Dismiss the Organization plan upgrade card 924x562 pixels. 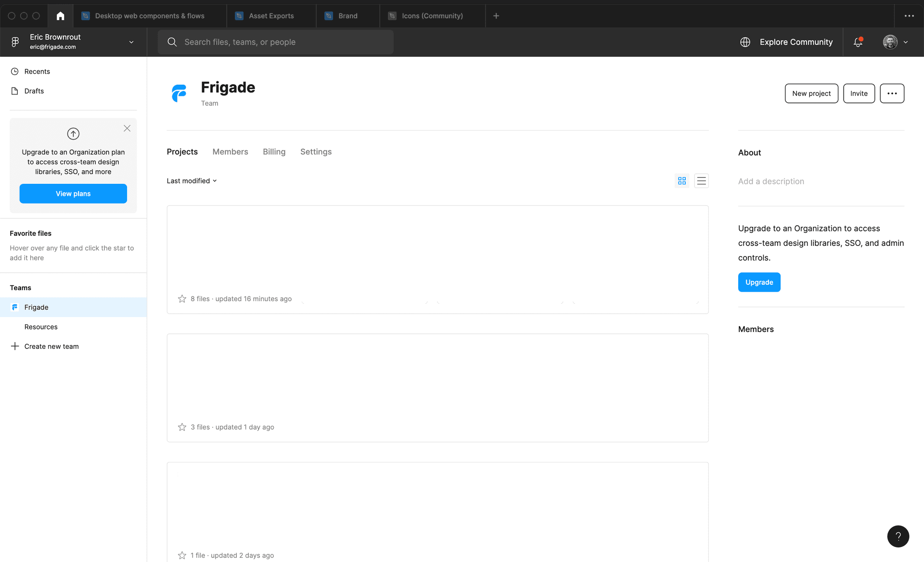(127, 128)
